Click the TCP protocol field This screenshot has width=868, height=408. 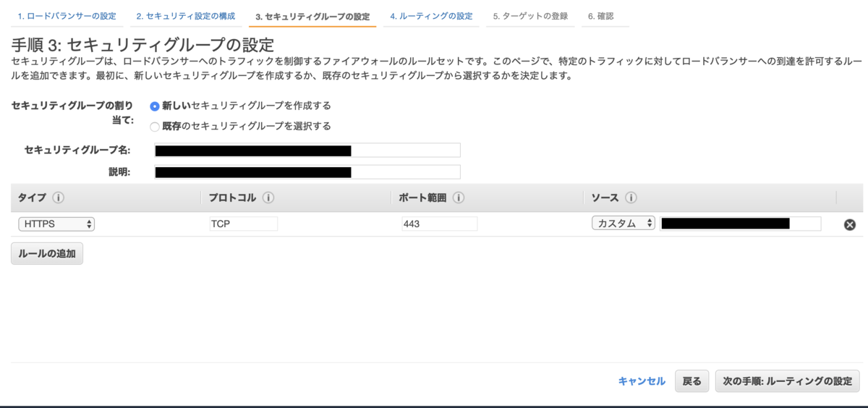click(243, 224)
